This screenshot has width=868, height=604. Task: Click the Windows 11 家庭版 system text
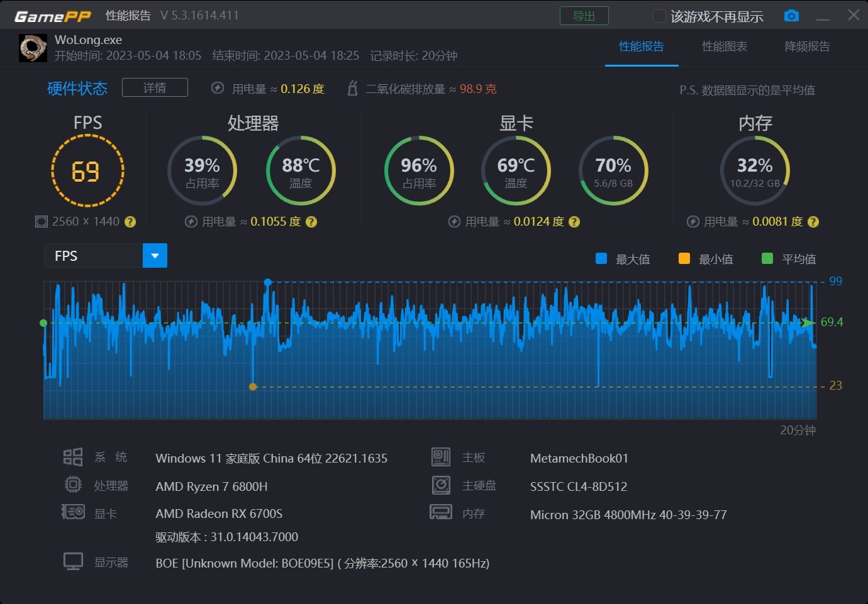point(271,458)
